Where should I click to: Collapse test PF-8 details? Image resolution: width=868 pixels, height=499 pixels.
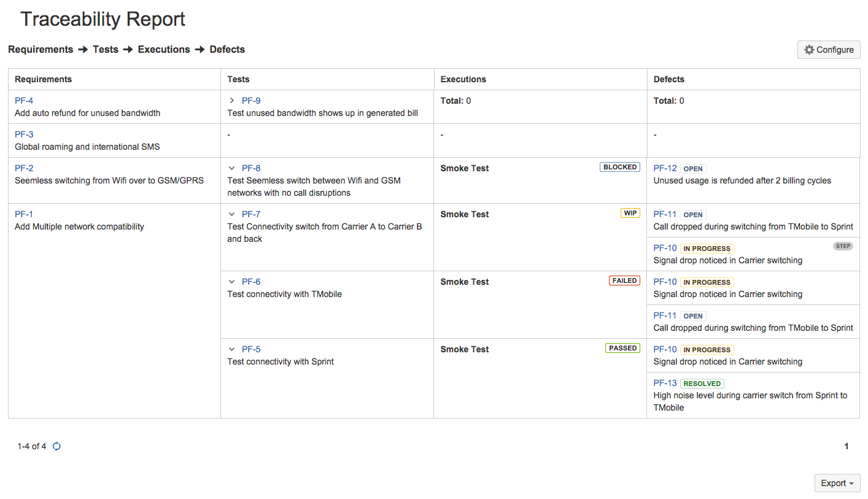(231, 168)
